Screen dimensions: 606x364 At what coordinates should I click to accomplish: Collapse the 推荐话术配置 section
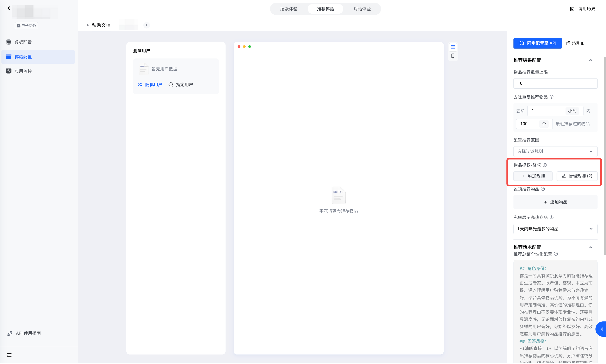pyautogui.click(x=591, y=247)
